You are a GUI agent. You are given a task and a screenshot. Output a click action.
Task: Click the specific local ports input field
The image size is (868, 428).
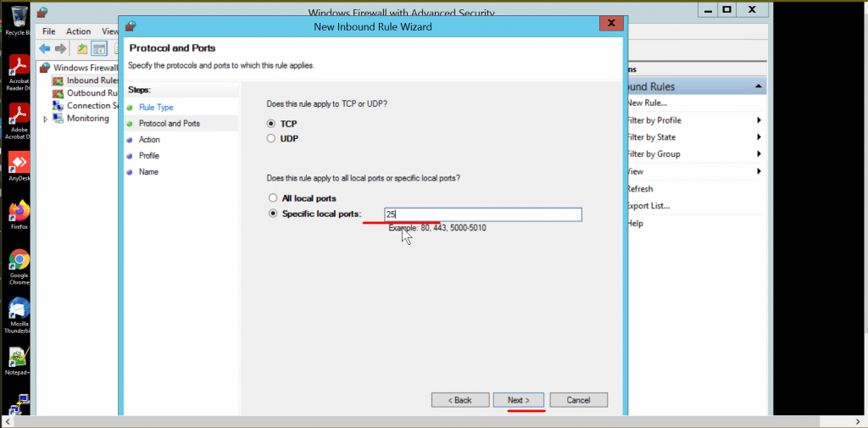[x=482, y=214]
